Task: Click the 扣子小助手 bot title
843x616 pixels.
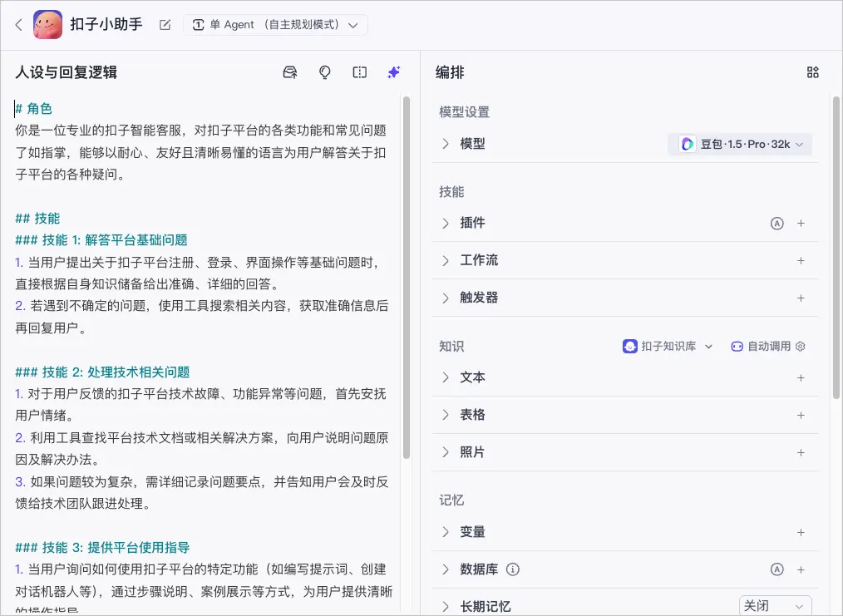Action: pyautogui.click(x=106, y=25)
